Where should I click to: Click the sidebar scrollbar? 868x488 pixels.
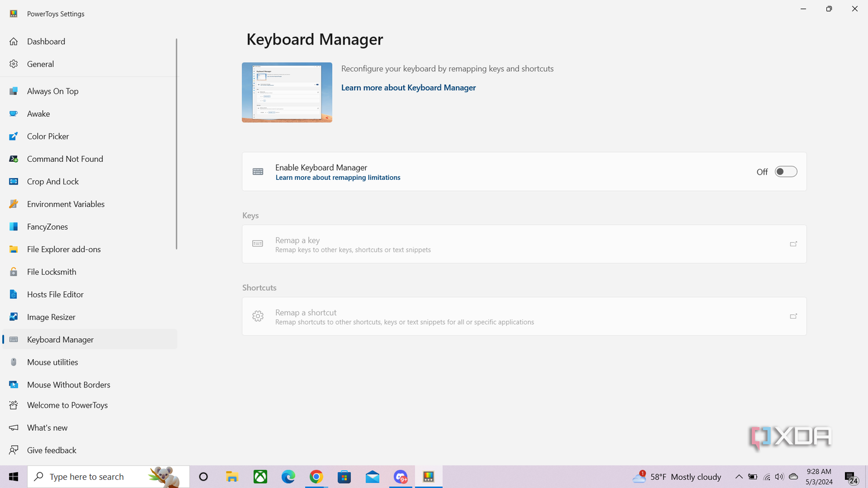click(x=176, y=145)
